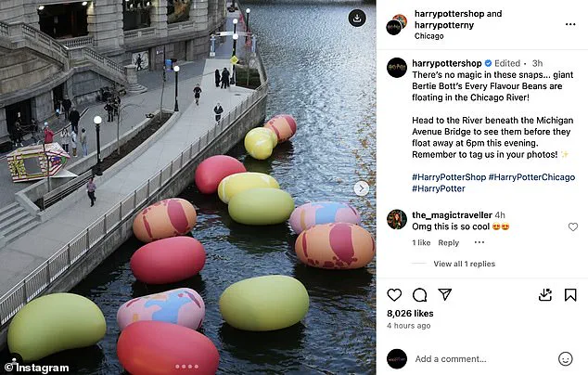Click download button on top of photo

tap(357, 18)
